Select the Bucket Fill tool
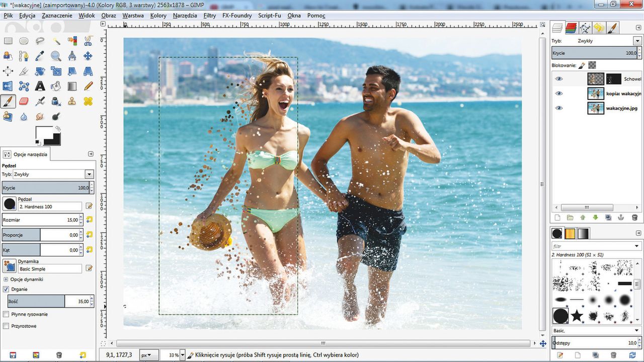 (56, 86)
